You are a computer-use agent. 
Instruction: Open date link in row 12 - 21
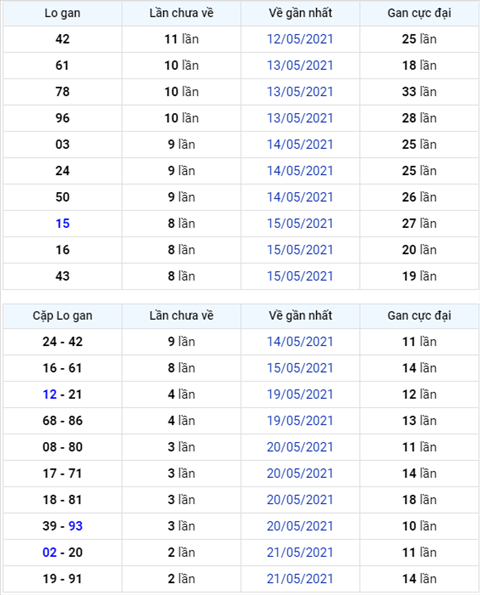(x=300, y=394)
